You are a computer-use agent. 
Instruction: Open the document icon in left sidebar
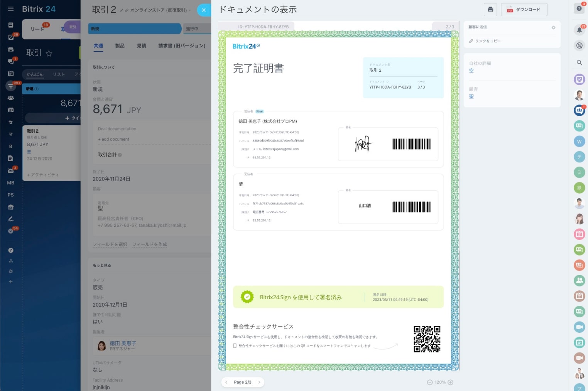coord(11,158)
